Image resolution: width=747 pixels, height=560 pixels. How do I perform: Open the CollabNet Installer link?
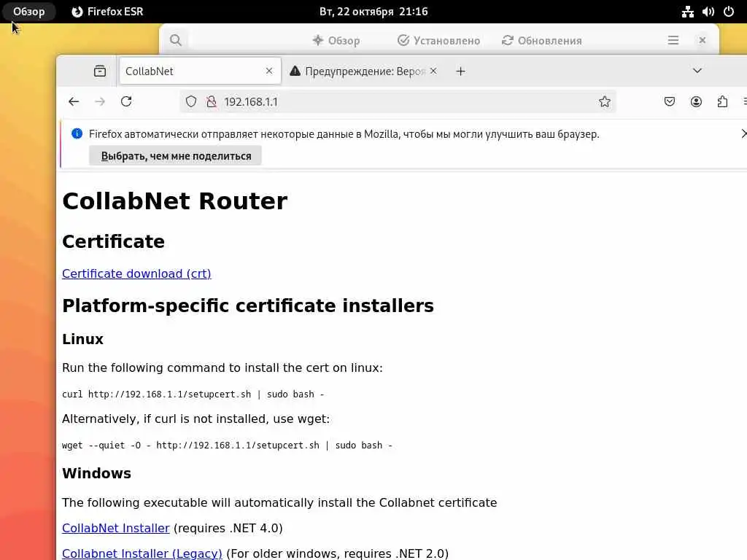pos(116,528)
